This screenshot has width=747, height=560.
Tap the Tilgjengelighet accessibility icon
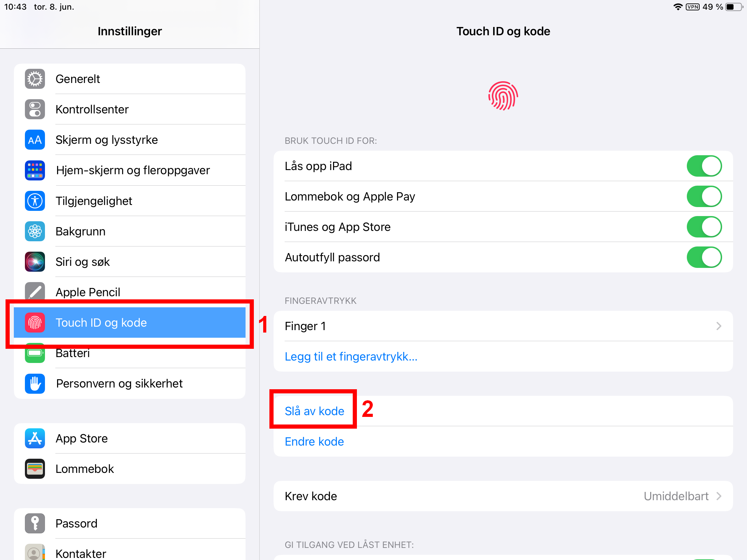35,201
